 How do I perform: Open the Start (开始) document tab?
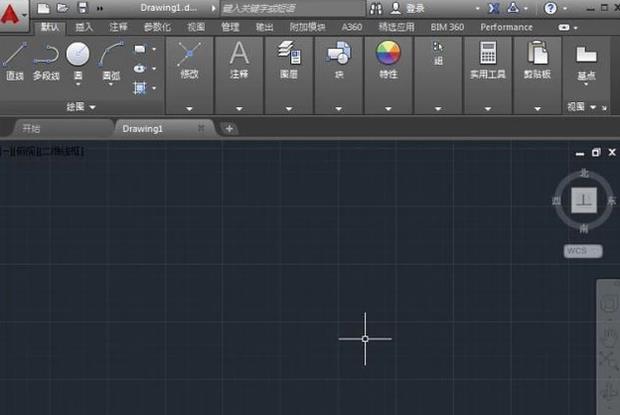(31, 128)
